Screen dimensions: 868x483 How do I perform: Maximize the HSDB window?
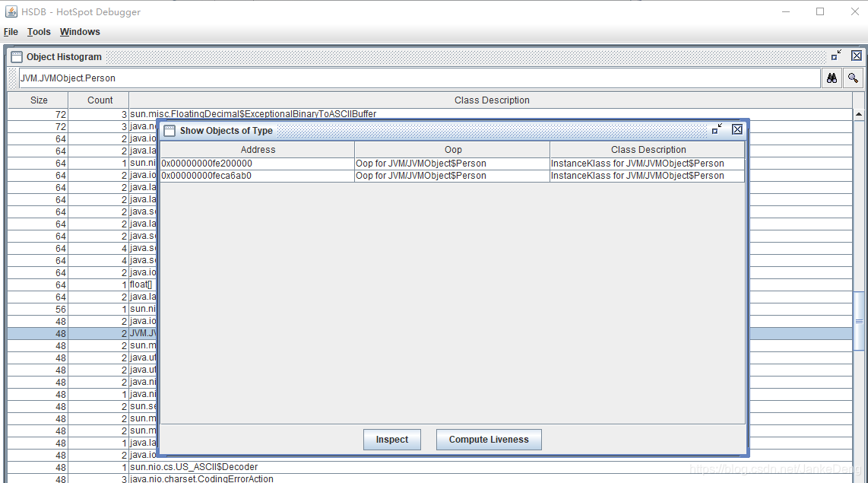click(820, 11)
